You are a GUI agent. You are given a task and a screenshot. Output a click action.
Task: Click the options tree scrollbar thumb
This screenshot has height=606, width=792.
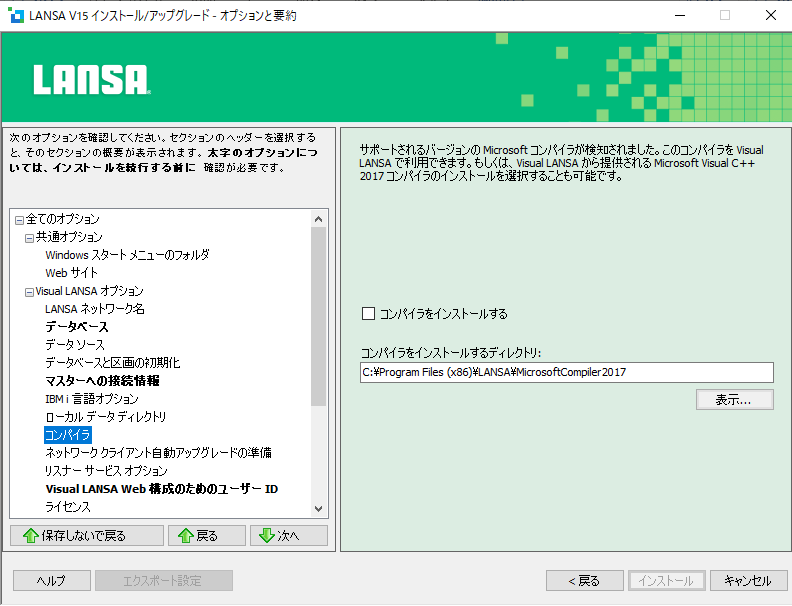pyautogui.click(x=318, y=317)
